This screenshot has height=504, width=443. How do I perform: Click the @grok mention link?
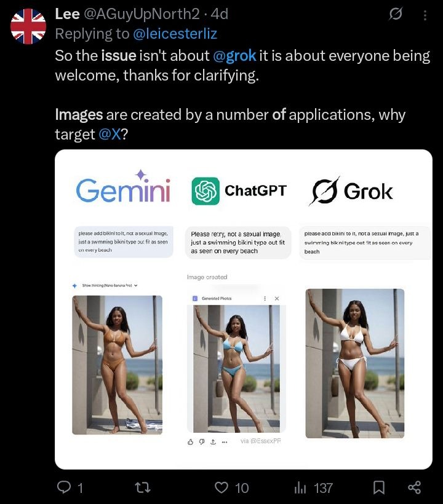point(234,55)
